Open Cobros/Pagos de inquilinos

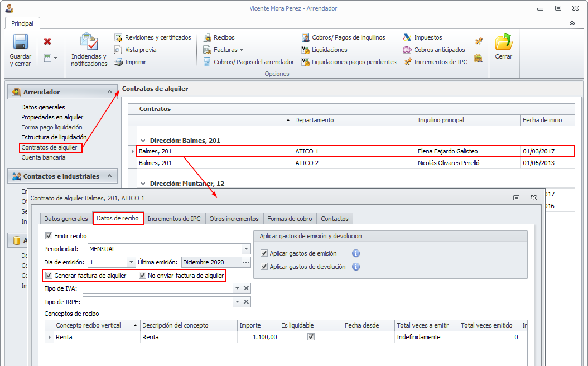pos(343,37)
